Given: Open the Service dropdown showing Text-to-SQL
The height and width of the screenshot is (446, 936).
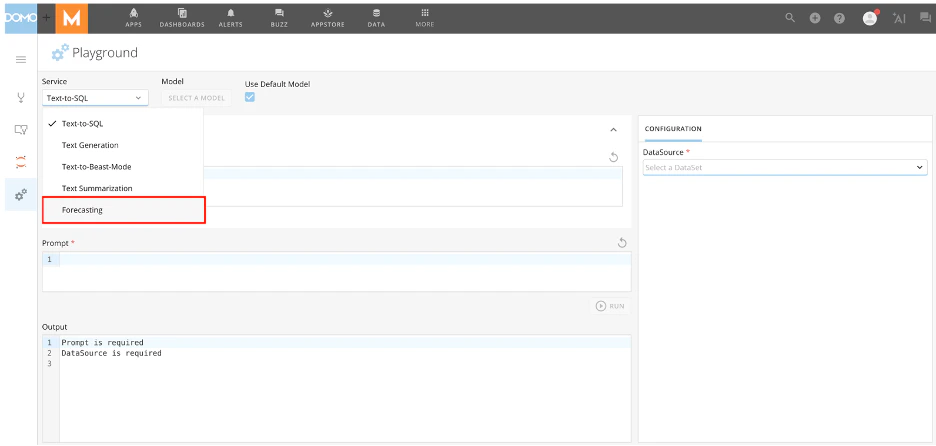Looking at the screenshot, I should tap(95, 98).
